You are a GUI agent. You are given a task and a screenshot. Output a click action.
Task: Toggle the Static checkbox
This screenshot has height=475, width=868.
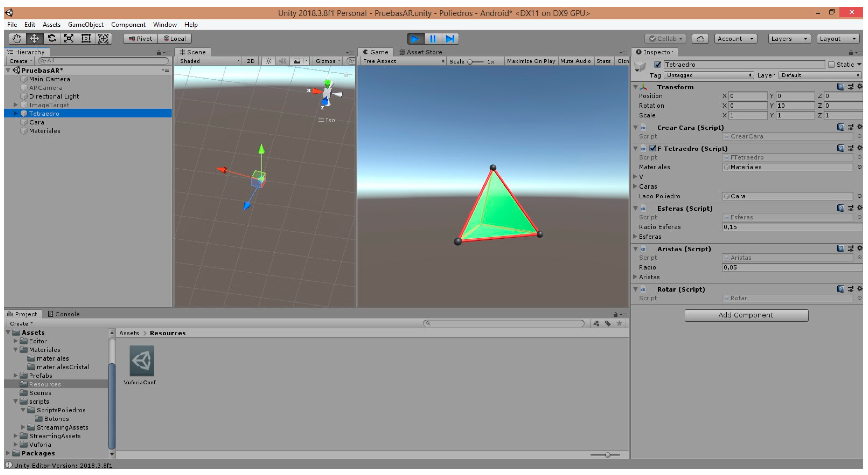point(831,64)
